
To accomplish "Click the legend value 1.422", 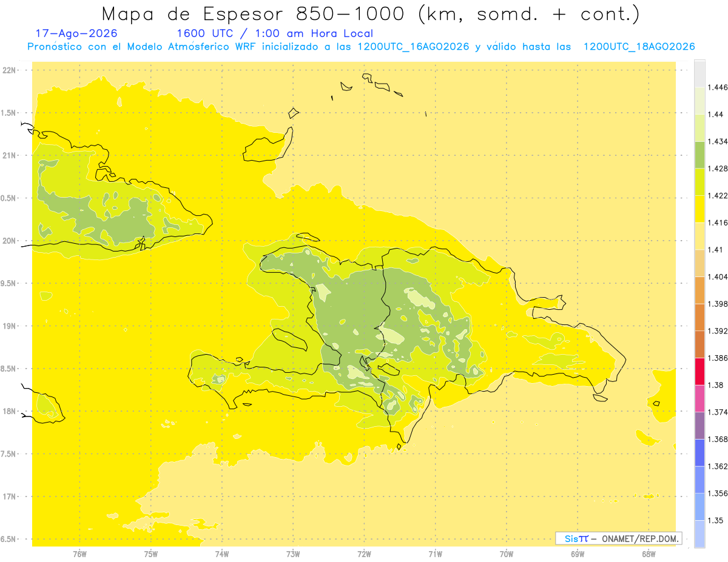I will (x=718, y=195).
